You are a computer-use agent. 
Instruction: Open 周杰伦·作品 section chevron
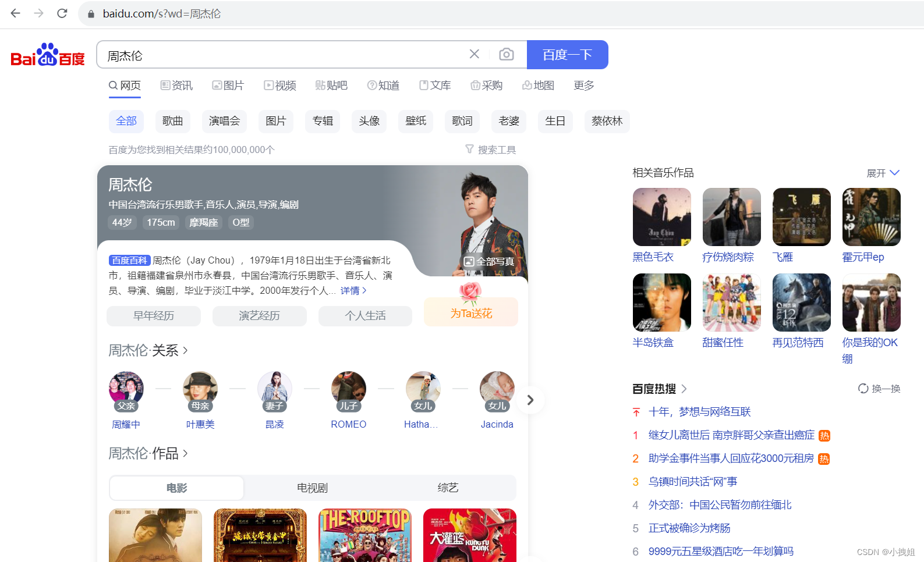pos(185,453)
